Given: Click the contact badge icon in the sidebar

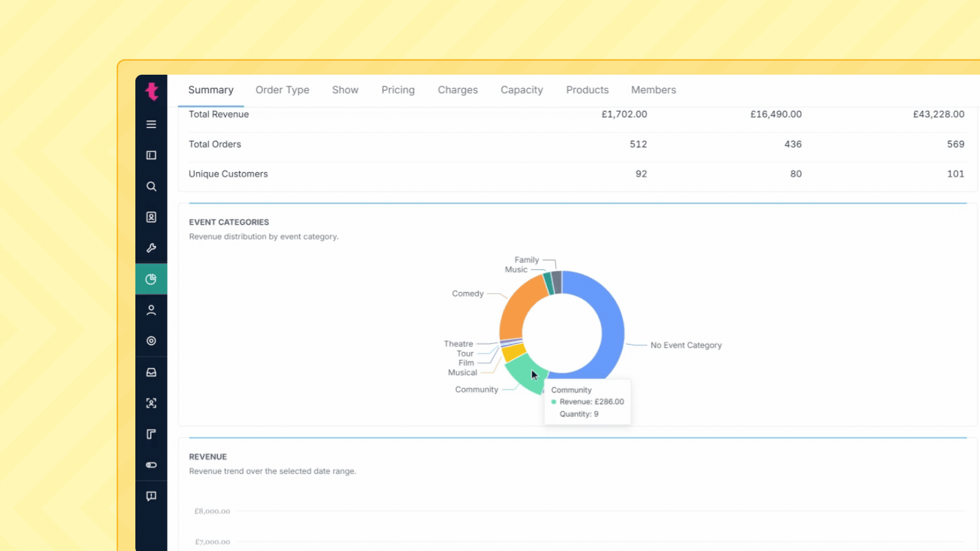Looking at the screenshot, I should 151,217.
